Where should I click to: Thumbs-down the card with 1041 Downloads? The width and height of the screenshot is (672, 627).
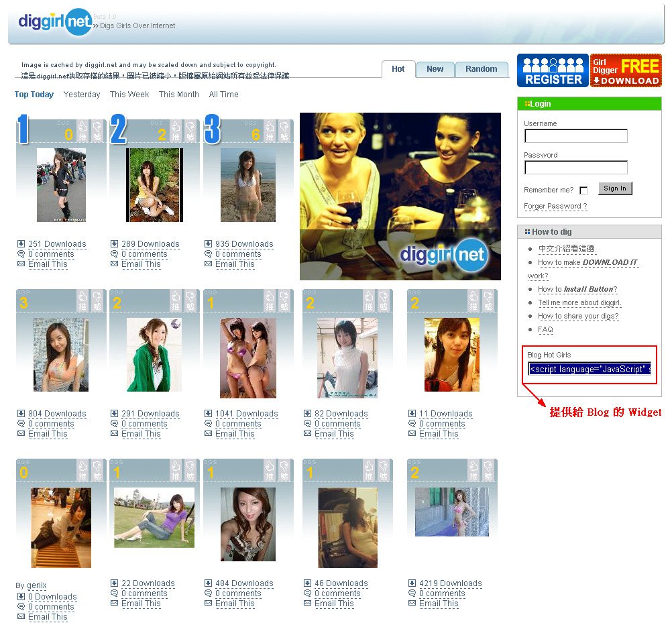284,300
